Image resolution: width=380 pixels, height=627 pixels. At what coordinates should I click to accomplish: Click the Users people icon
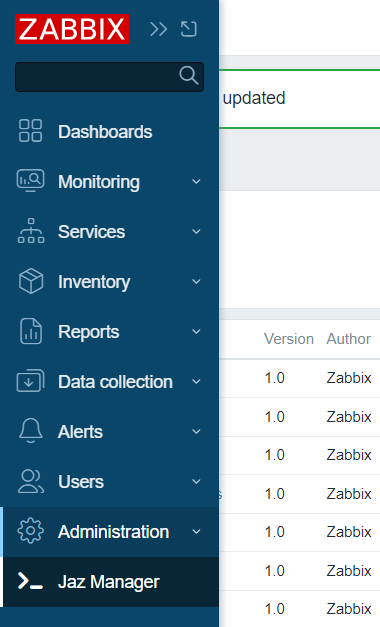click(x=31, y=481)
